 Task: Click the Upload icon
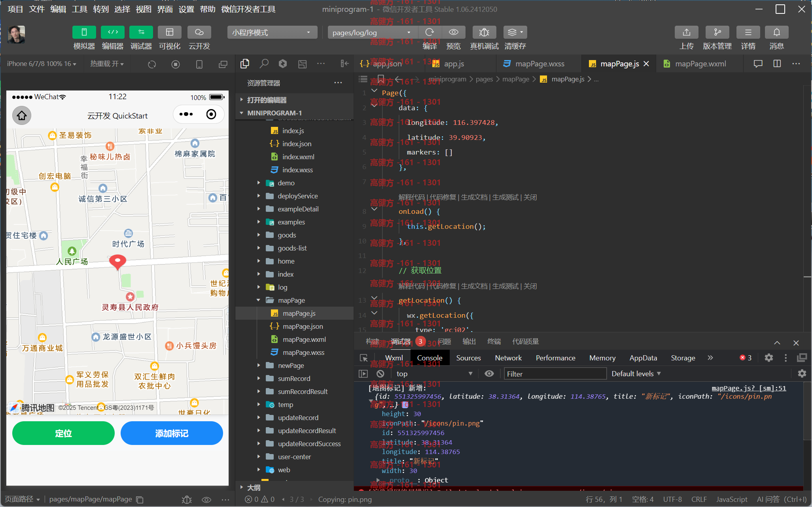[x=686, y=32]
